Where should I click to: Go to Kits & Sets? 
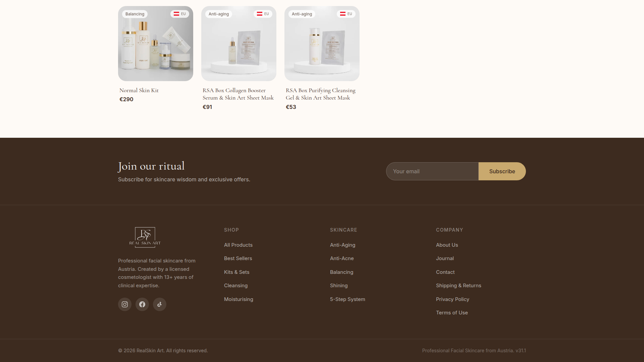[x=236, y=272]
